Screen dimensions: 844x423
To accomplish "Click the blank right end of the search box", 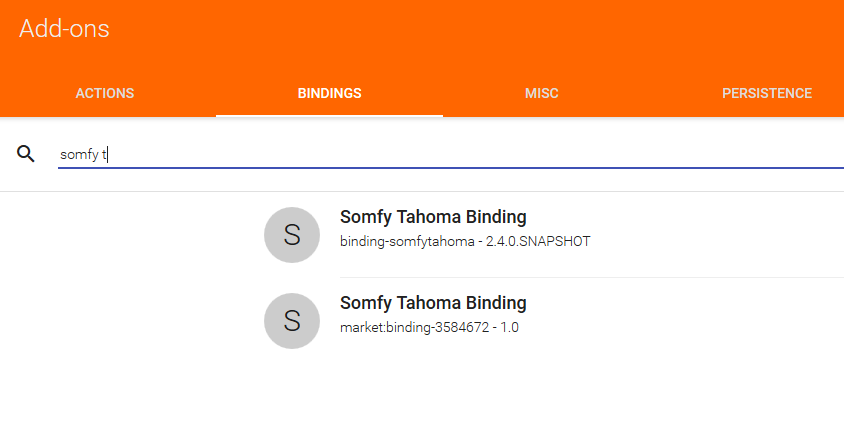I will (x=750, y=154).
